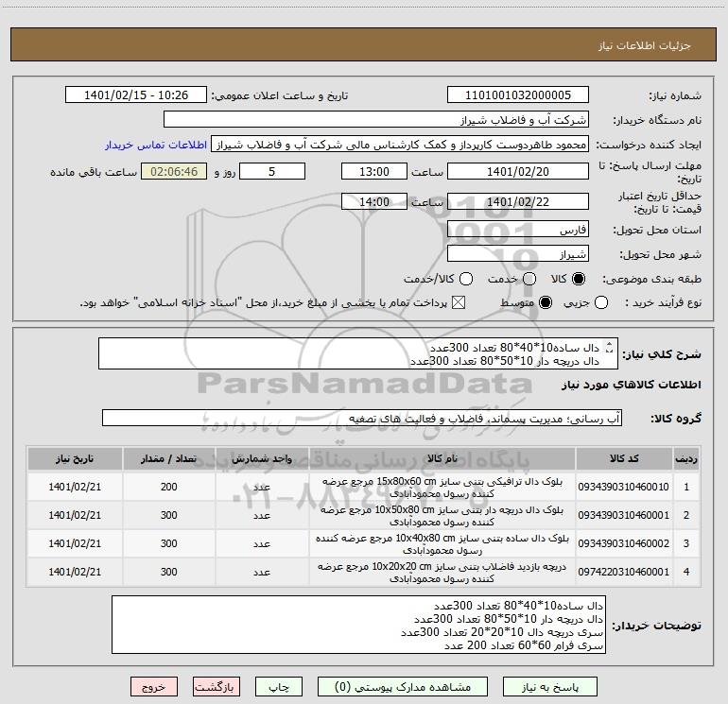Select the کالا/خدمت radio button
The width and height of the screenshot is (728, 704).
coord(466,279)
